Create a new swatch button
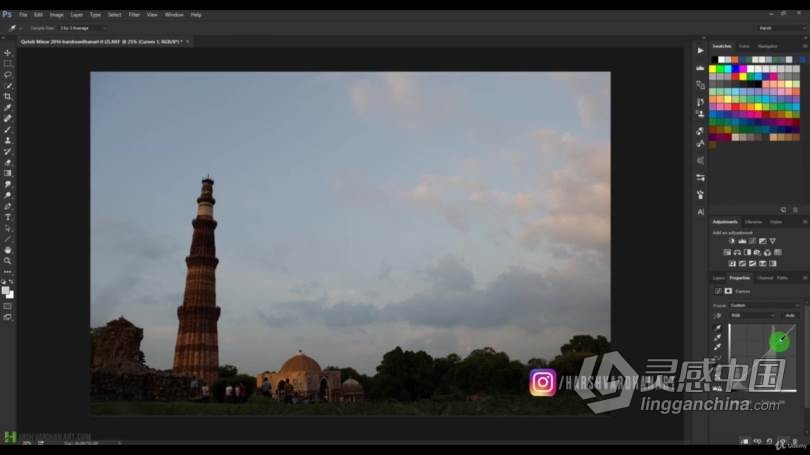This screenshot has height=455, width=810. (784, 210)
